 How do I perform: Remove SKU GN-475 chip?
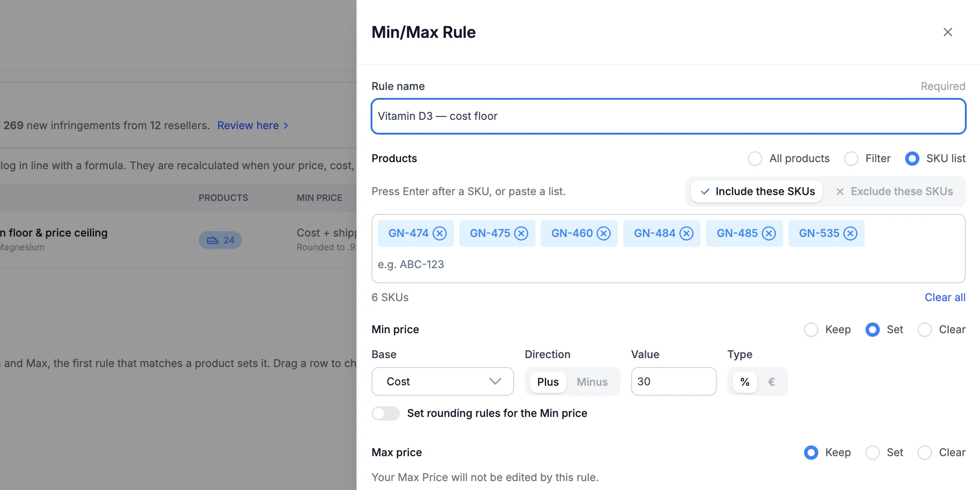pos(521,233)
